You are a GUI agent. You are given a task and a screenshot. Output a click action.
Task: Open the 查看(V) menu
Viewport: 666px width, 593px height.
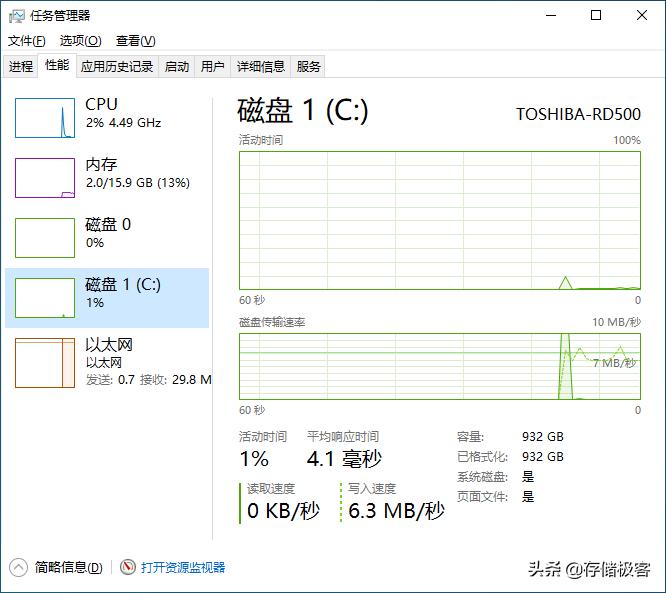point(135,41)
